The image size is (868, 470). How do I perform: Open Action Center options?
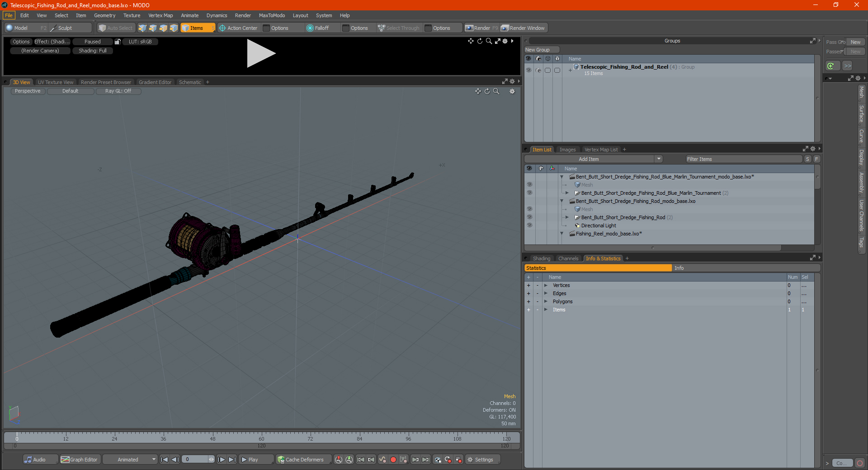click(238, 28)
